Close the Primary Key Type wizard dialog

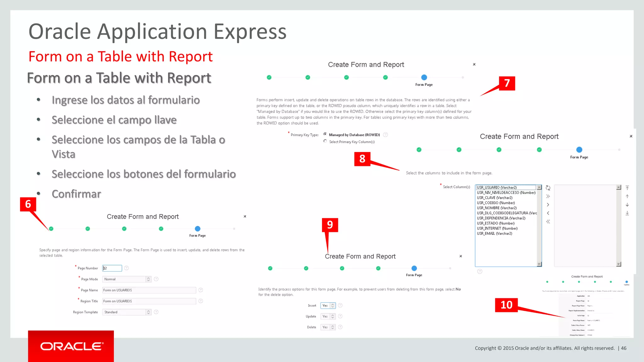pos(474,64)
